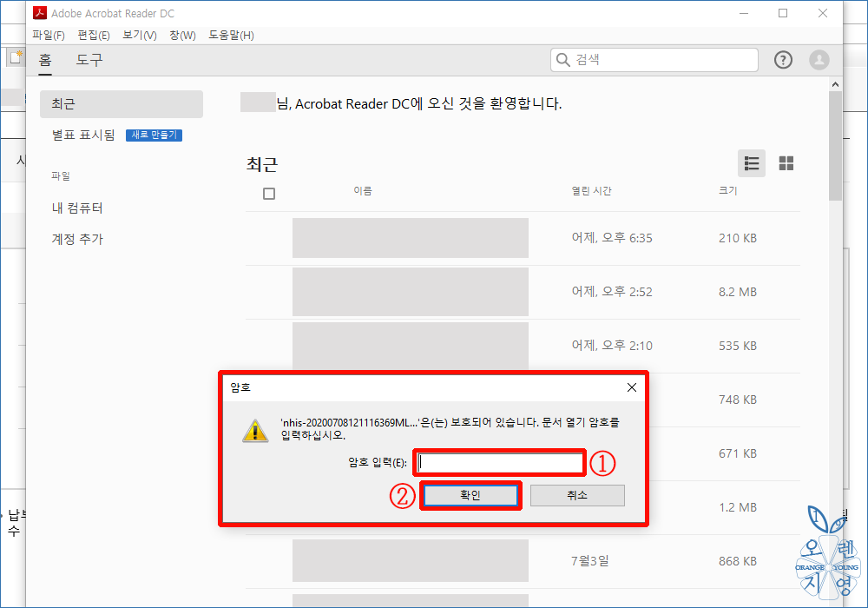Open 내 컴퓨터 file location

coord(77,208)
